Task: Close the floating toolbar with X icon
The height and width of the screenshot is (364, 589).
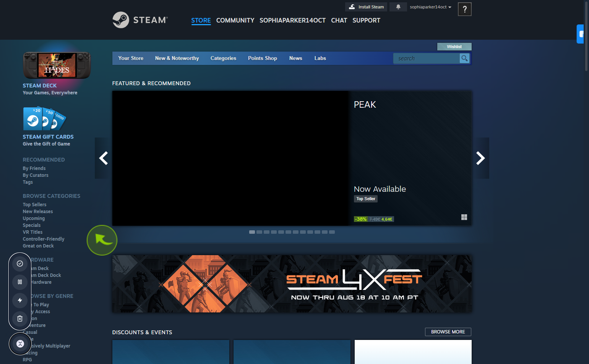Action: pos(20,344)
